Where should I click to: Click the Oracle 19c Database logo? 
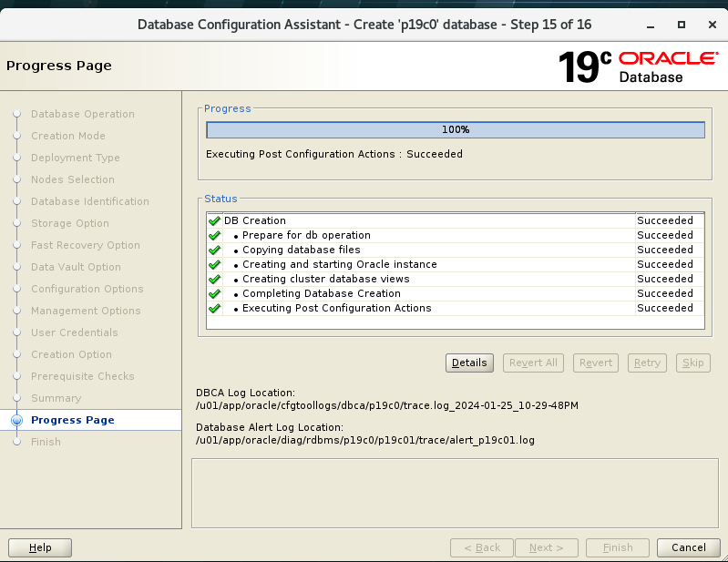(639, 66)
